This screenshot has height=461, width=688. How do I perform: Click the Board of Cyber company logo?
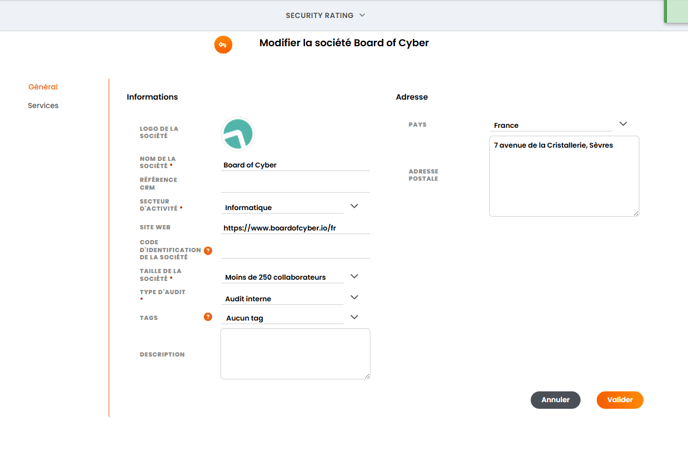238,133
